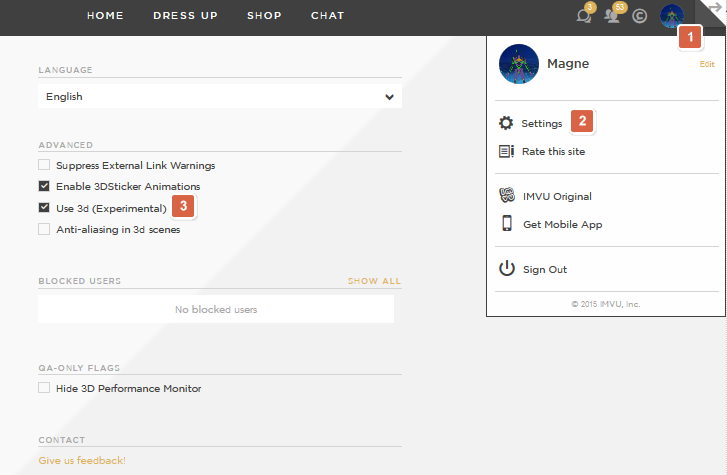Image resolution: width=727 pixels, height=475 pixels.
Task: Uncheck Enable 3DSticker Animations
Action: tap(44, 186)
